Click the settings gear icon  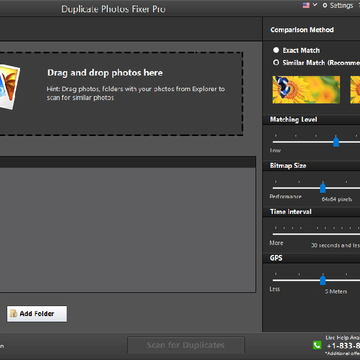click(x=325, y=6)
